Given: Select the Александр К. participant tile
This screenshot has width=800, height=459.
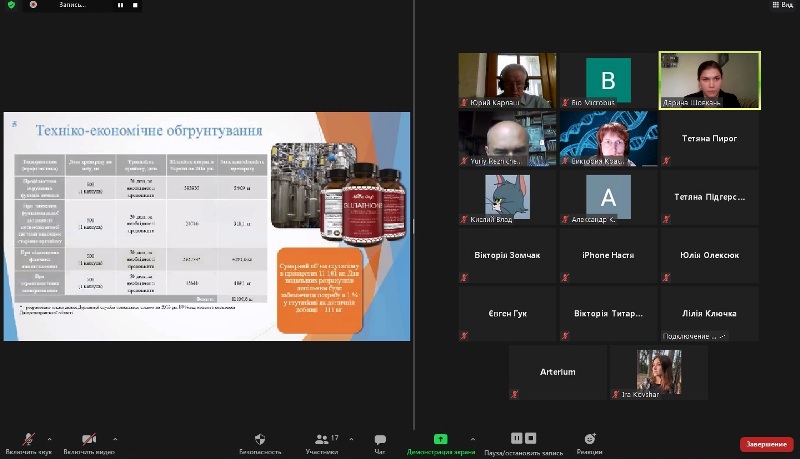Looking at the screenshot, I should pos(608,197).
